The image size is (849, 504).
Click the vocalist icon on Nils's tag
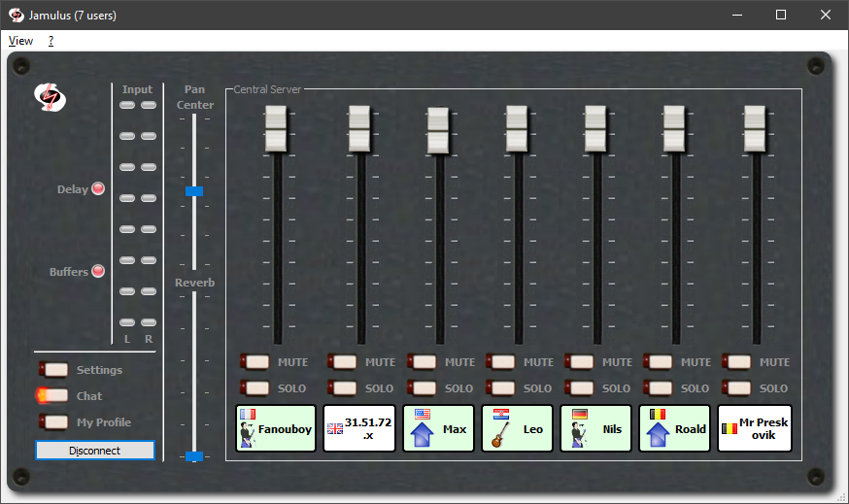pyautogui.click(x=579, y=435)
